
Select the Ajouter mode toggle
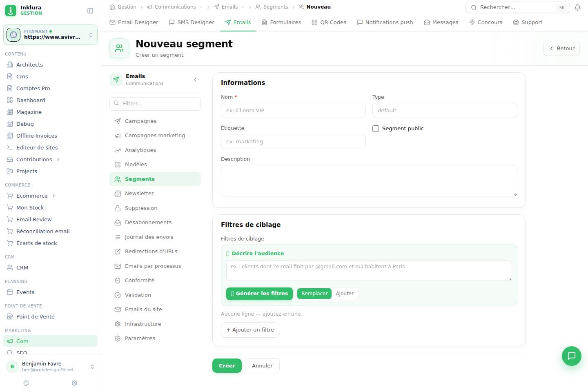tap(345, 294)
